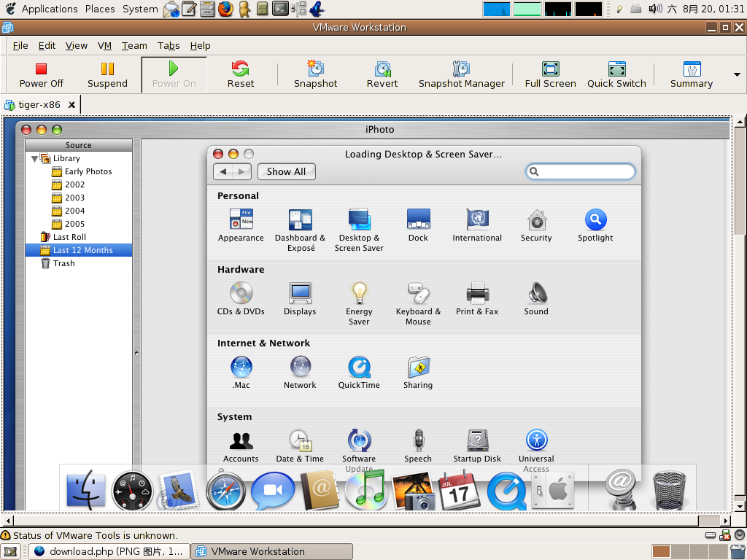
Task: Open Startup Disk preferences
Action: [x=477, y=446]
